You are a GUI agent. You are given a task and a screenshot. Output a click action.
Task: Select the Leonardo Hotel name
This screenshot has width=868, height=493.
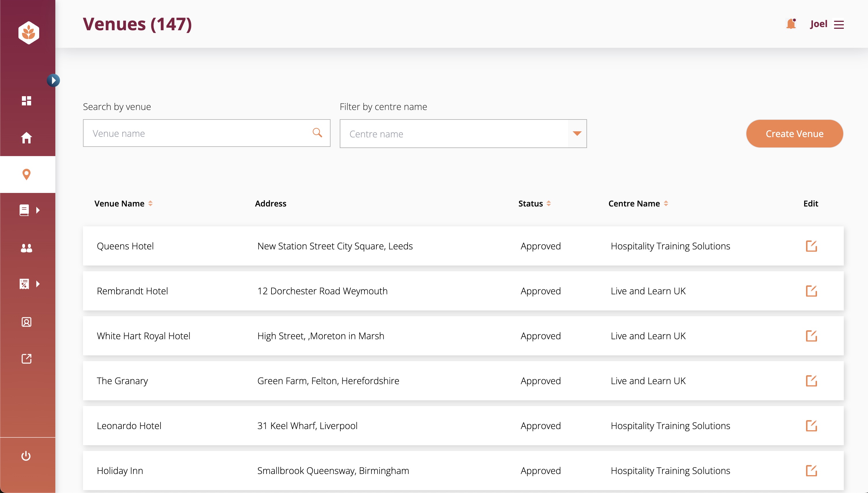tap(129, 426)
